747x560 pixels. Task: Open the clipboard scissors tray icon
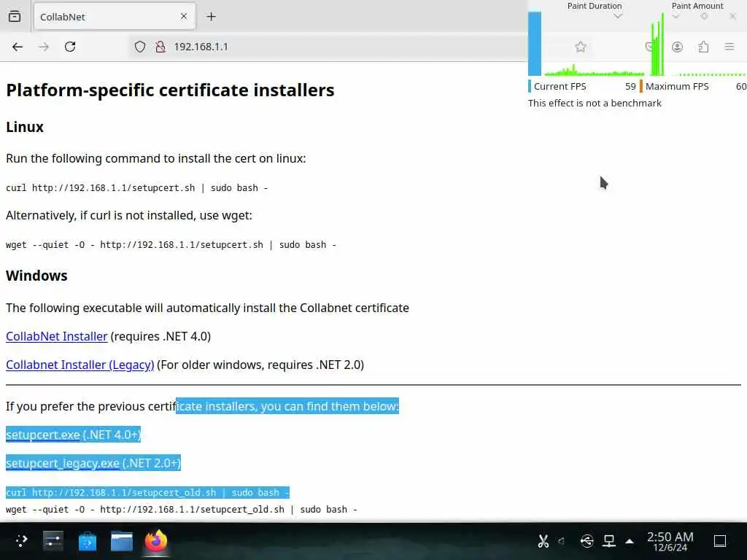(x=543, y=541)
